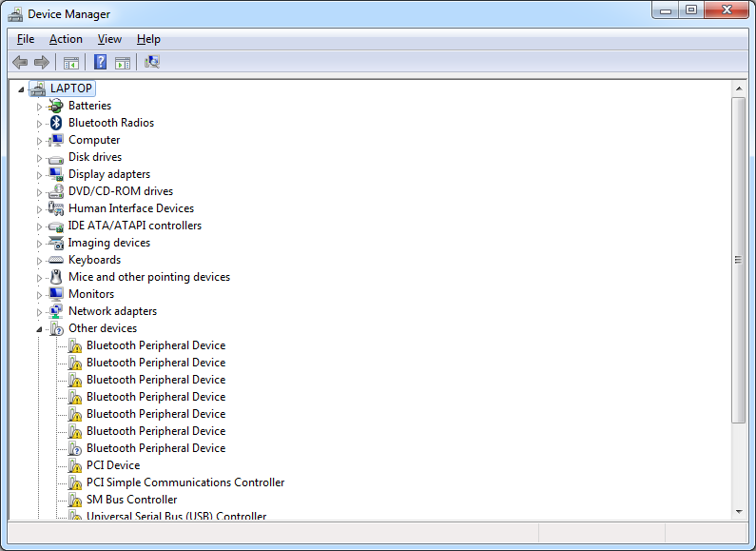Click the Network adapters icon

coord(56,311)
